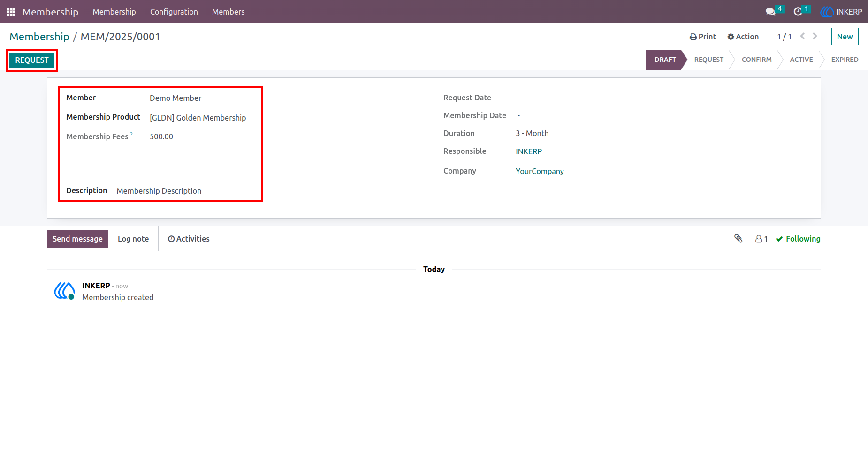Schedule Activities from chatter
Image resolution: width=868 pixels, height=453 pixels.
(189, 239)
